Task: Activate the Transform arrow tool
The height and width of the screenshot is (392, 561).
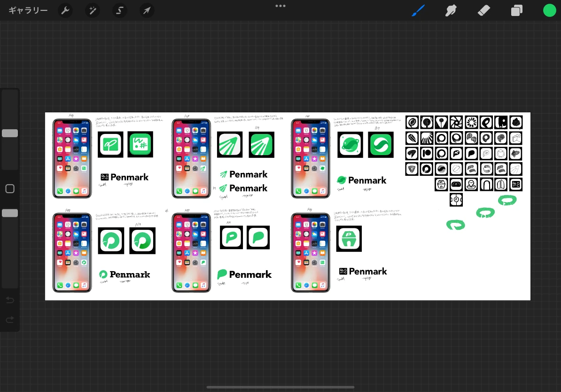Action: pyautogui.click(x=147, y=10)
